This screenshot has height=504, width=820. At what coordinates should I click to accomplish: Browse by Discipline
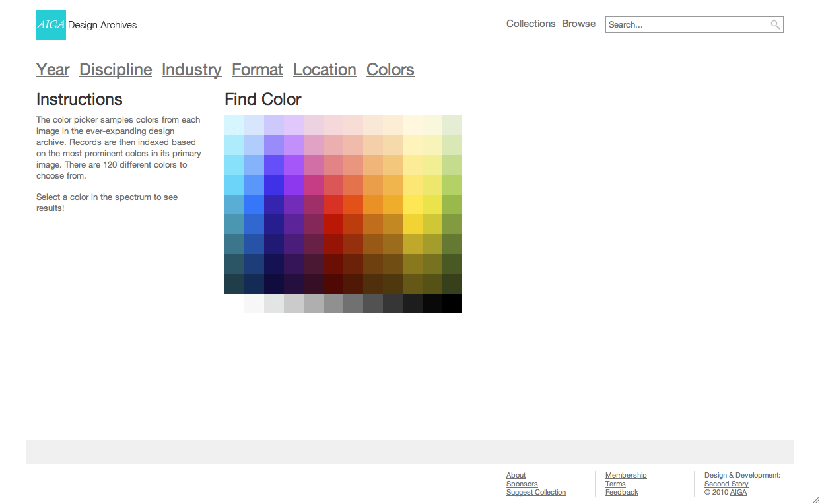click(116, 70)
